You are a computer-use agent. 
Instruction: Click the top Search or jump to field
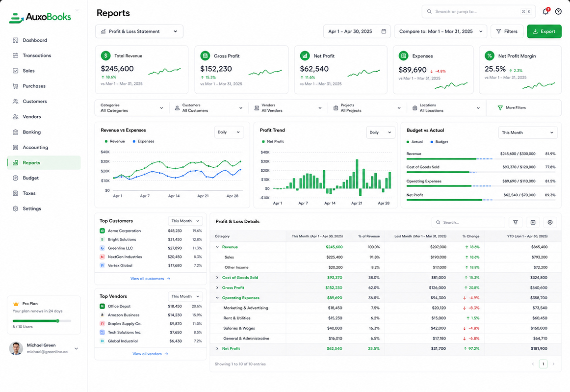tap(479, 12)
